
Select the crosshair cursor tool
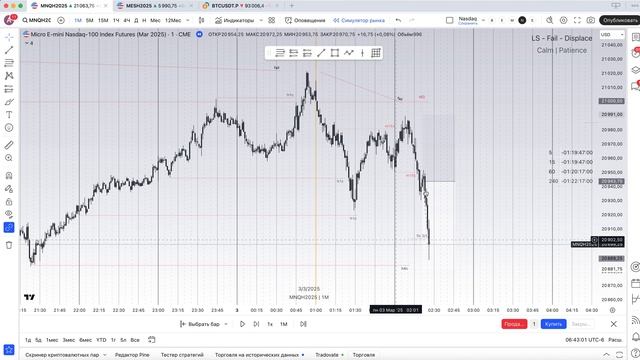pyautogui.click(x=9, y=37)
